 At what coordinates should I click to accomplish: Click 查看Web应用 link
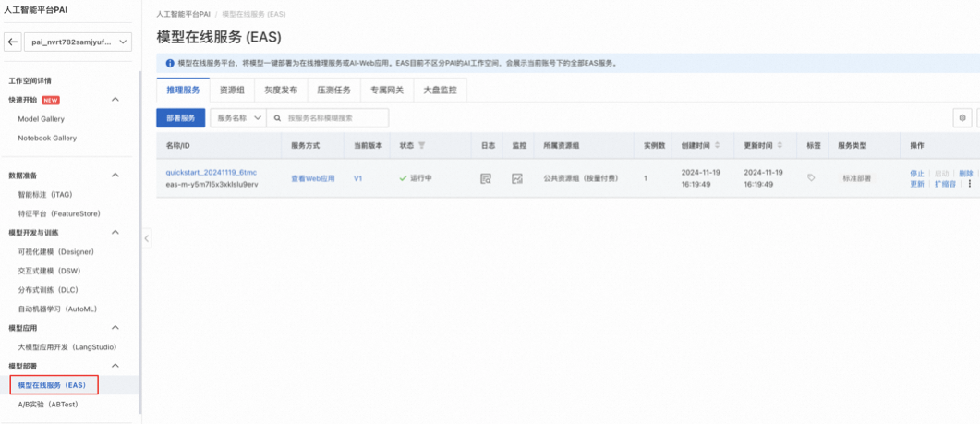click(x=312, y=178)
